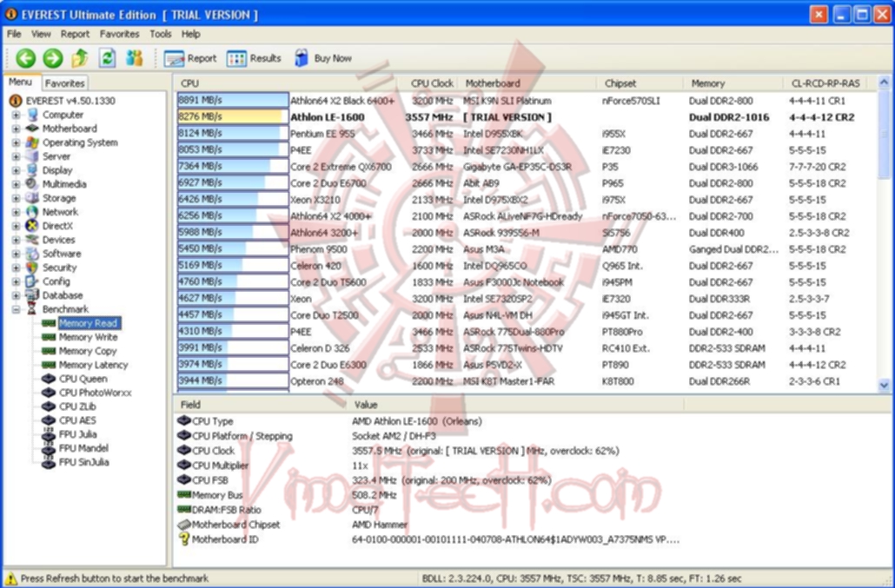Select FPU Julia benchmark icon
Screen dimensions: 895x588
click(49, 434)
